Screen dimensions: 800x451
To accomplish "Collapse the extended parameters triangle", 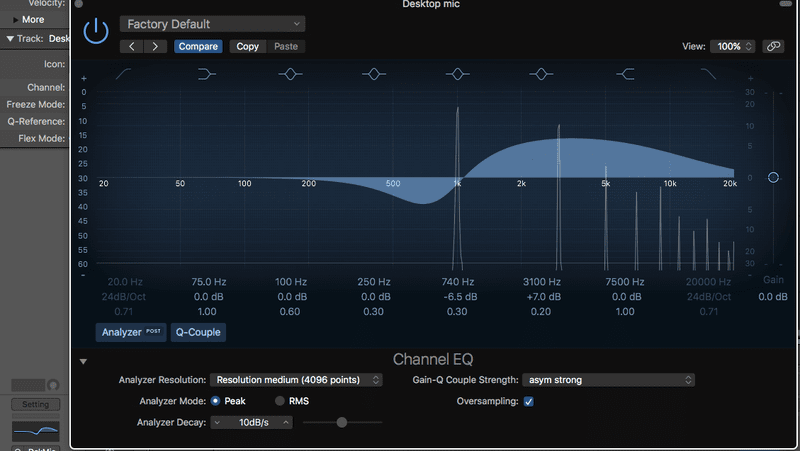I will pos(83,362).
